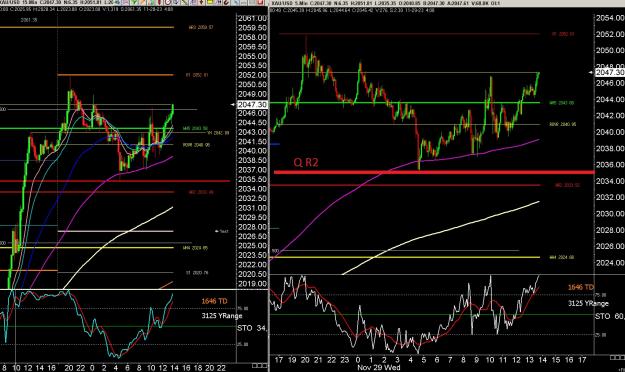Select hour 23 on right chart time axis

345,360
